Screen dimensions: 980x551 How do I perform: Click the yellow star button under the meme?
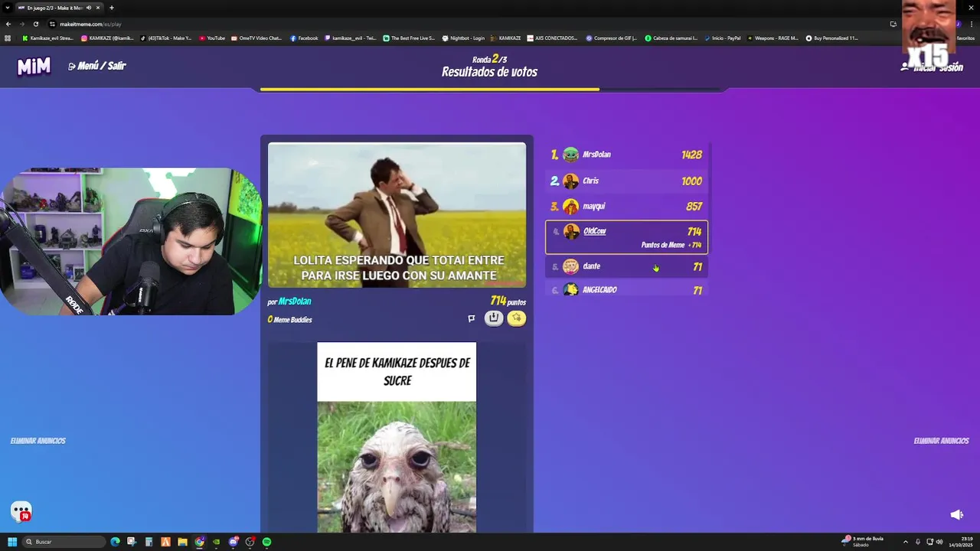[517, 318]
